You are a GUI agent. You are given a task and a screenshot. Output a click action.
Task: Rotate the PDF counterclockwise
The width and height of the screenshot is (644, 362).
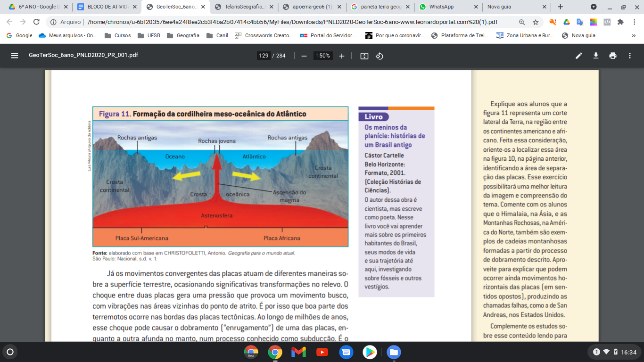[x=380, y=56]
